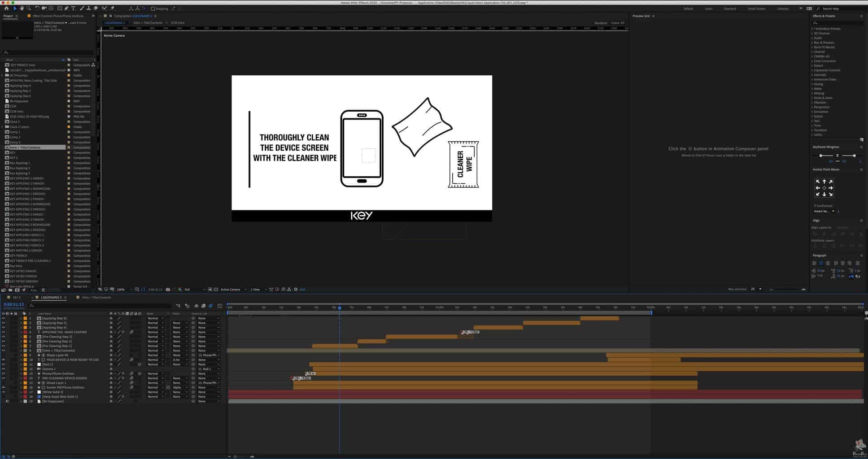Click the Home icon in toolbar
This screenshot has height=459, width=868.
[x=6, y=8]
